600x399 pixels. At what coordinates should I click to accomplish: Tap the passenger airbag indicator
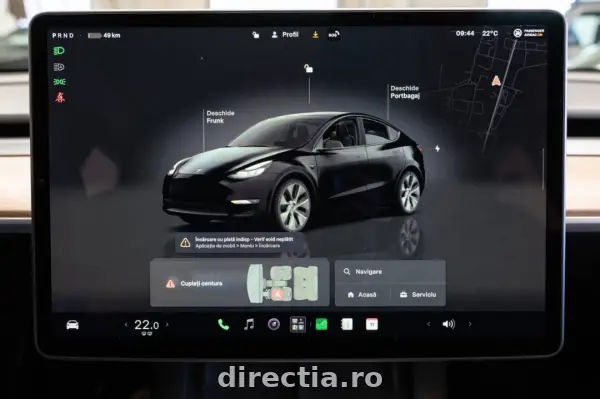pyautogui.click(x=529, y=33)
